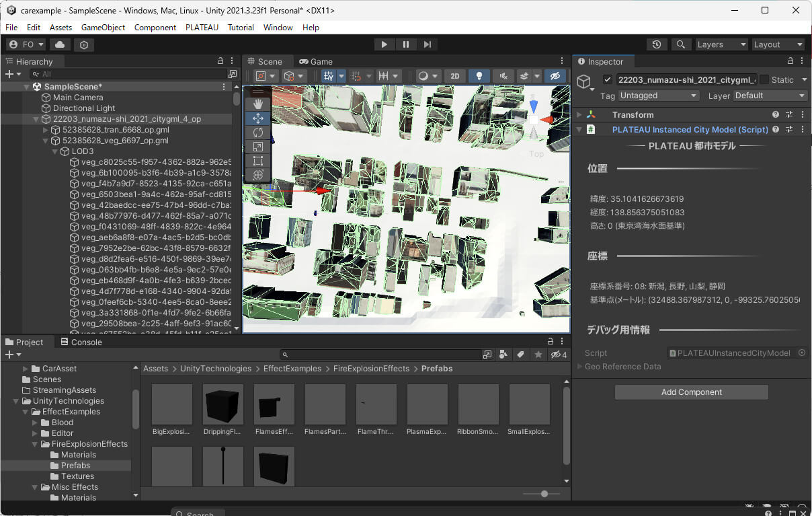Switch to the Game tab

click(316, 61)
